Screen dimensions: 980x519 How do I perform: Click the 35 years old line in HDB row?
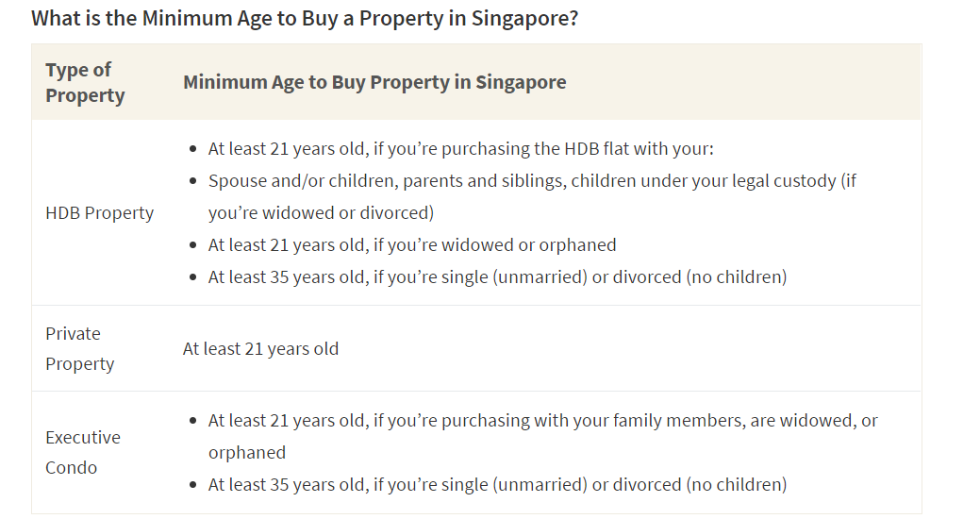(x=497, y=276)
